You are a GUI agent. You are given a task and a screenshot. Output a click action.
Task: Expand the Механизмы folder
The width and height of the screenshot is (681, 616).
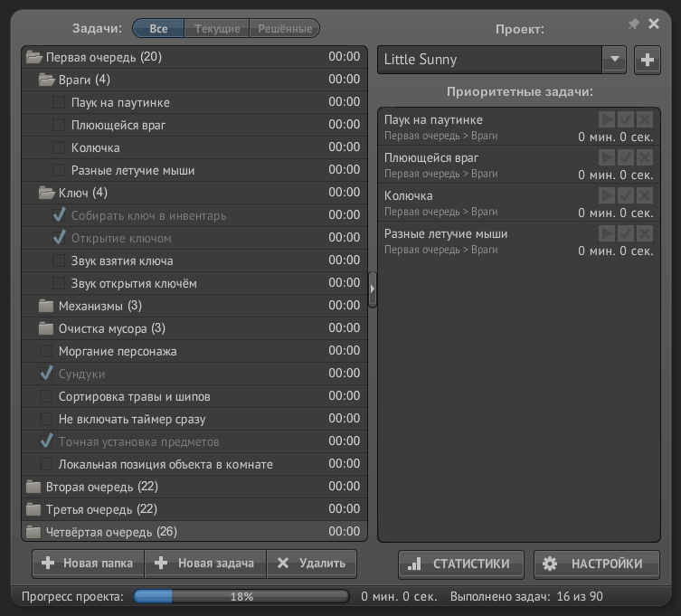coord(46,306)
